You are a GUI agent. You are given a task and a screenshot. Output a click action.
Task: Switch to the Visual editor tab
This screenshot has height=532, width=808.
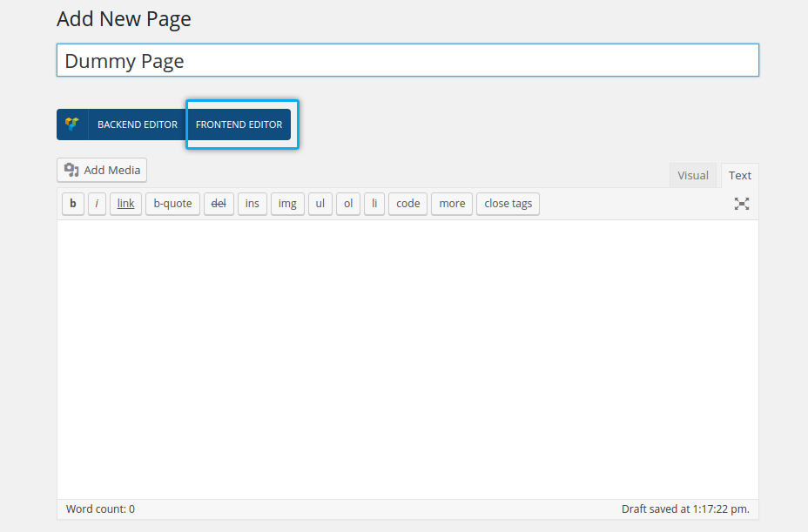point(692,175)
